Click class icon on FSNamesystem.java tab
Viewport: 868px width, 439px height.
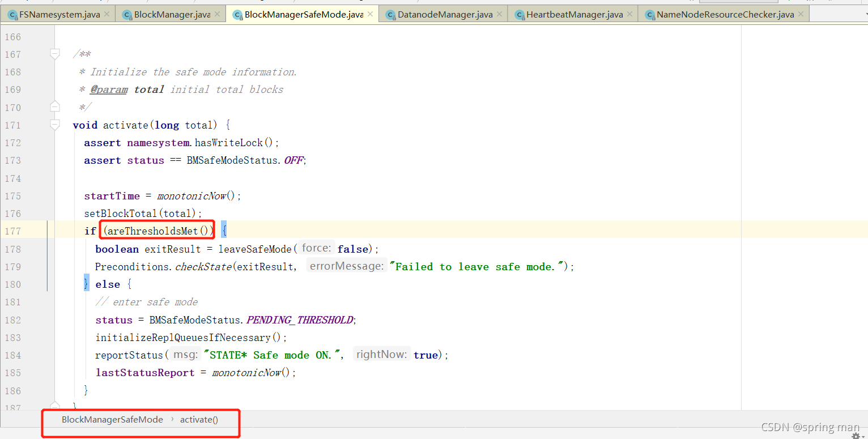(x=12, y=15)
